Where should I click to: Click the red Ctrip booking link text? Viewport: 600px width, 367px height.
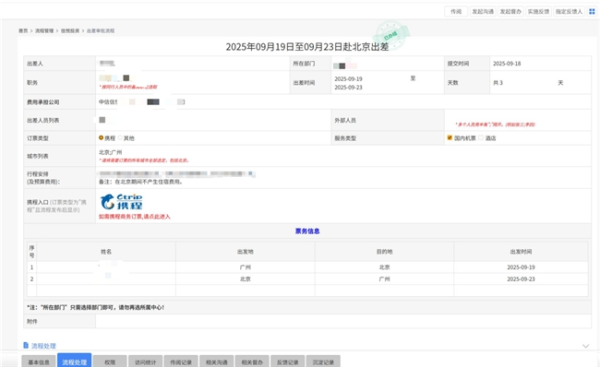click(134, 217)
